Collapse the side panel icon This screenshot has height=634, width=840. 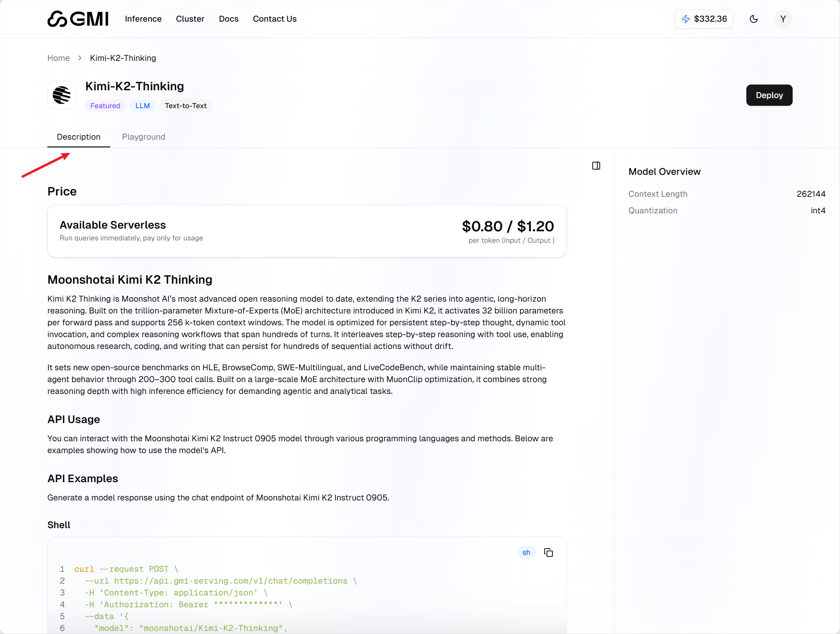596,166
